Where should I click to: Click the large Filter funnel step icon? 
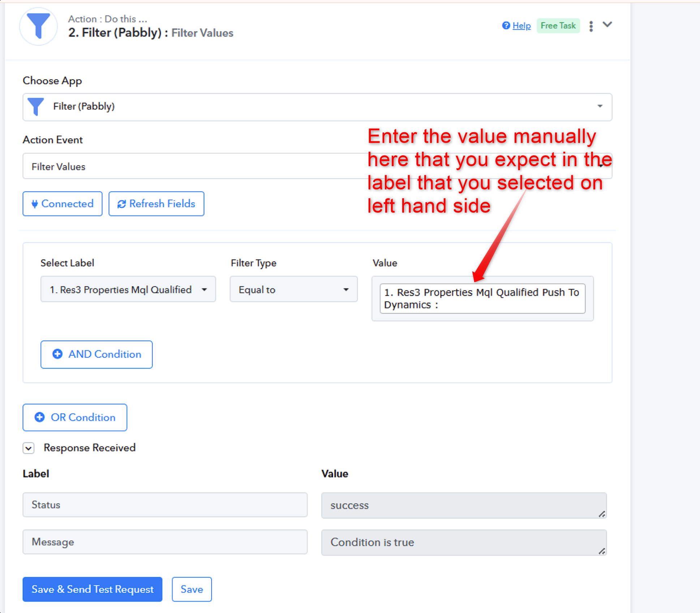pyautogui.click(x=38, y=26)
